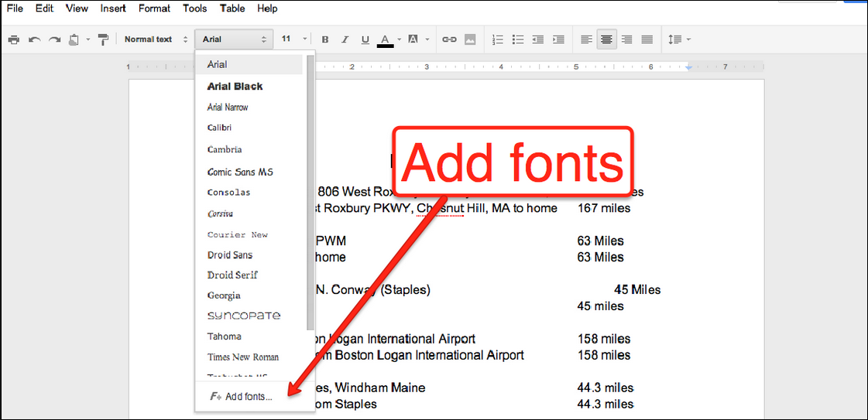The width and height of the screenshot is (868, 420).
Task: Open the Normal text style dropdown
Action: [x=156, y=39]
